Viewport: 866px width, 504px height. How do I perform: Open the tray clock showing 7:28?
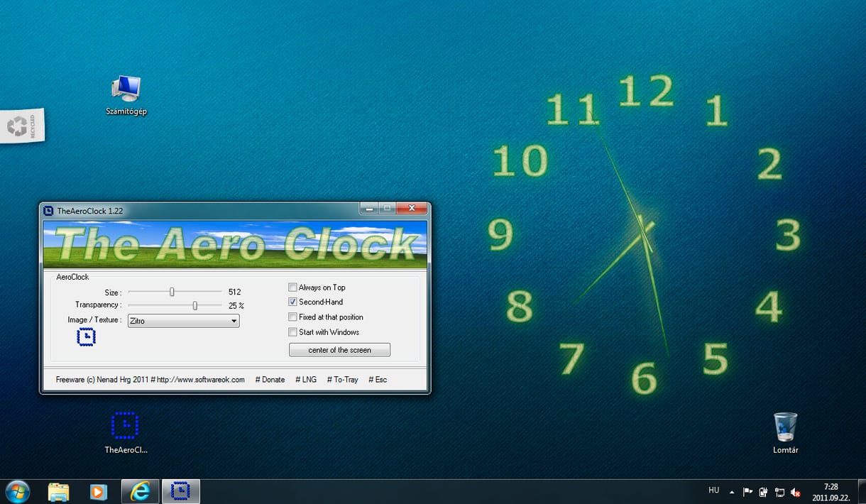tap(832, 492)
